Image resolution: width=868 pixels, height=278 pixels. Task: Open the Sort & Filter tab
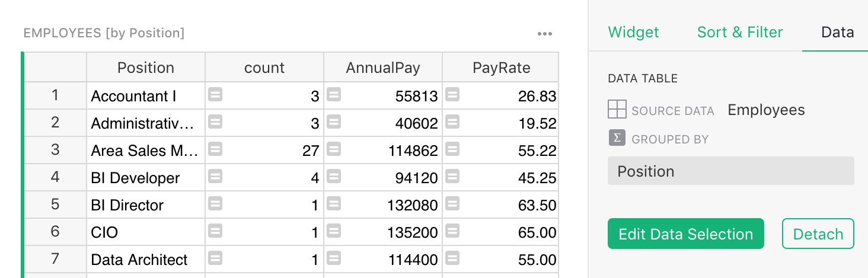(739, 32)
